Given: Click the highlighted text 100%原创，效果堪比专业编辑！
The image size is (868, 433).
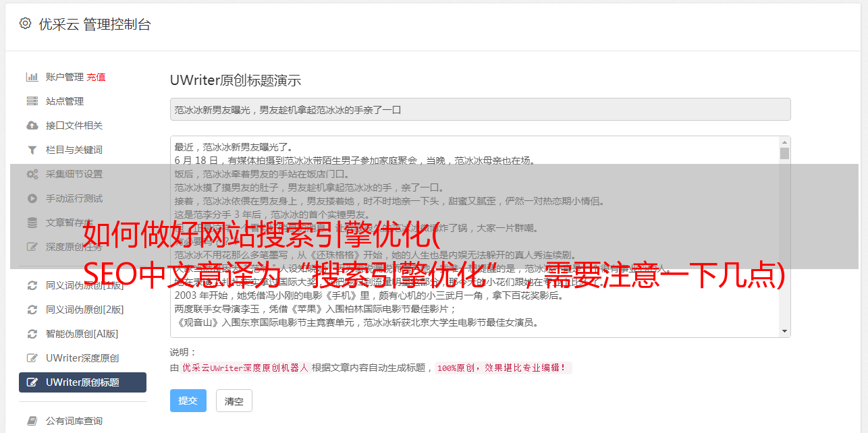Looking at the screenshot, I should (503, 368).
